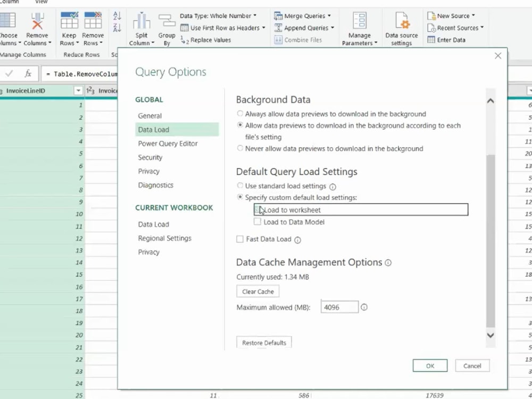Screen dimensions: 532x399
Task: Click the Combine Files command
Action: 298,40
